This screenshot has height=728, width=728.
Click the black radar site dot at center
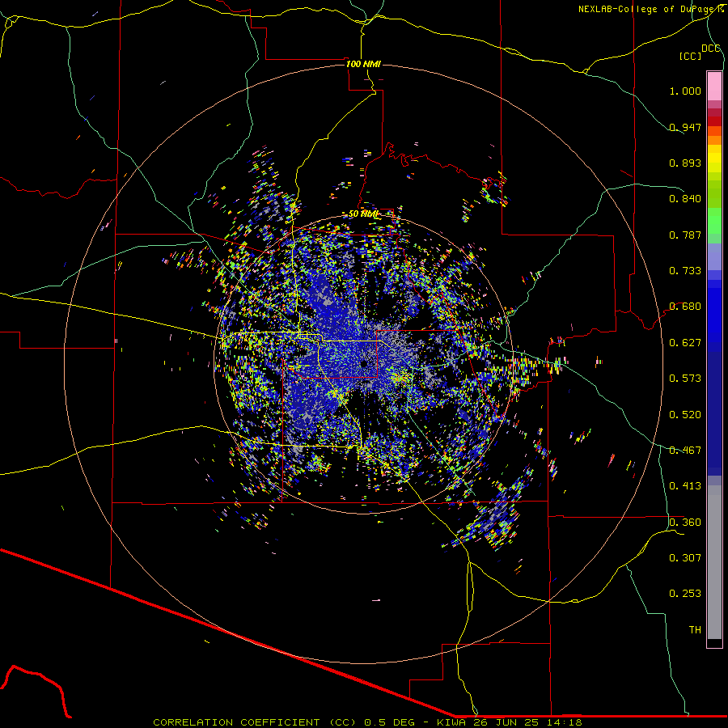(364, 363)
